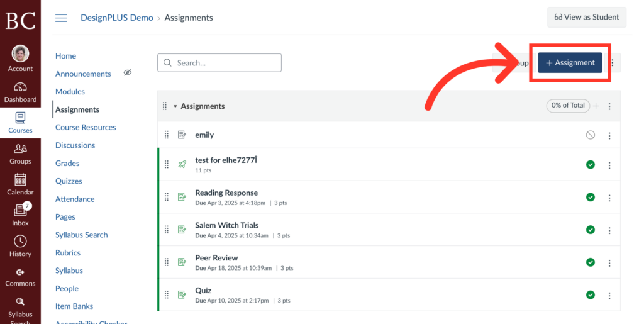
Task: Unpublish the Salem Witch Trials assignment
Action: pos(590,230)
